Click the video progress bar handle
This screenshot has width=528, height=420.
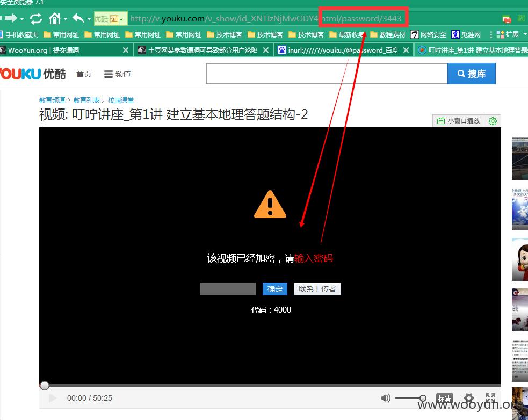[x=45, y=385]
